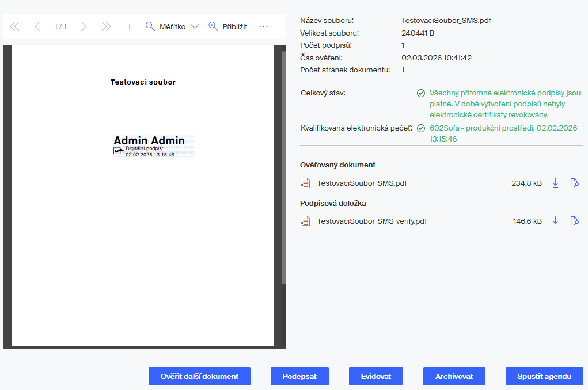
Task: Jump to last page of document
Action: (106, 26)
